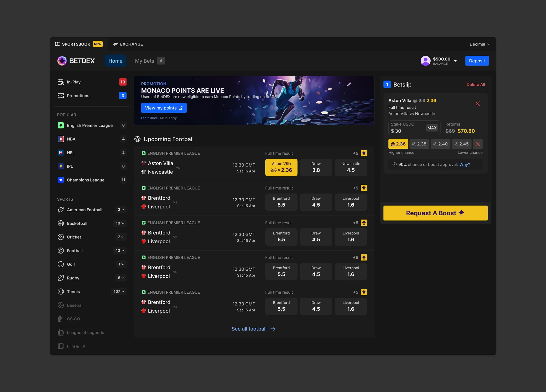Viewport: 546px width, 392px height.
Task: Open the balance dropdown next to $500.00
Action: (x=456, y=61)
